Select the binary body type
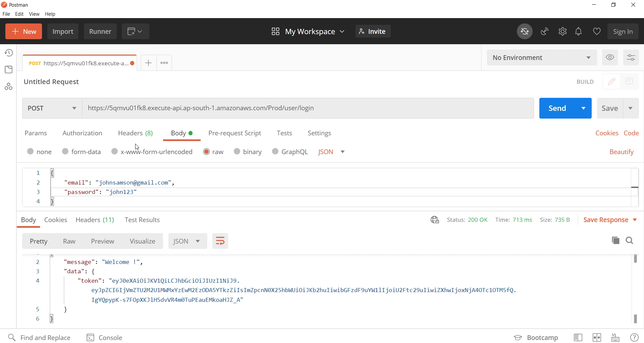The width and height of the screenshot is (644, 343). (237, 152)
